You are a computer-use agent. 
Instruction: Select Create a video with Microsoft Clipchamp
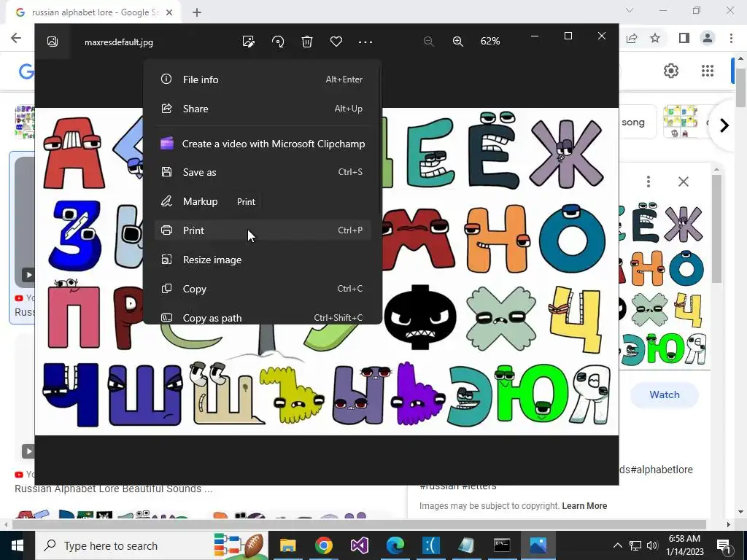pyautogui.click(x=263, y=144)
